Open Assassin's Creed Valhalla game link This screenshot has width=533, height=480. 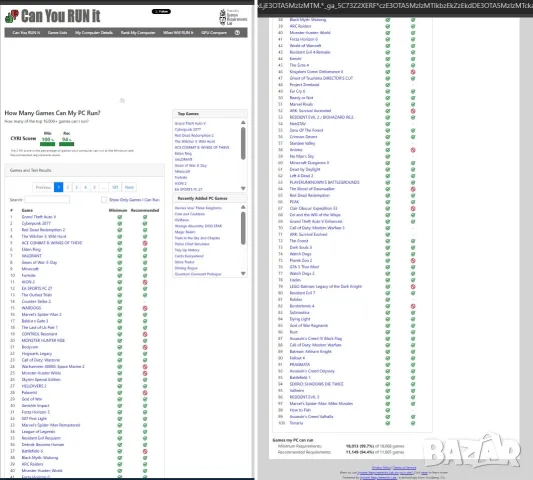pyautogui.click(x=311, y=417)
